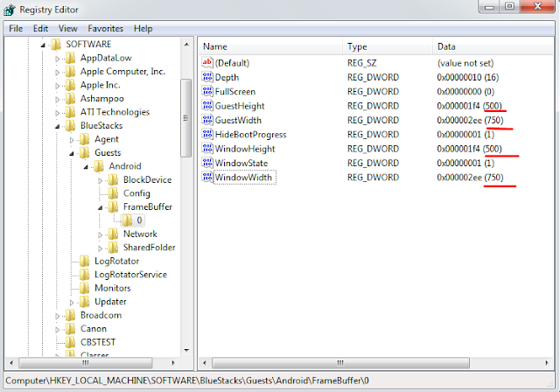560x392 pixels.
Task: Click the WindowState DWORD value icon
Action: click(x=207, y=163)
